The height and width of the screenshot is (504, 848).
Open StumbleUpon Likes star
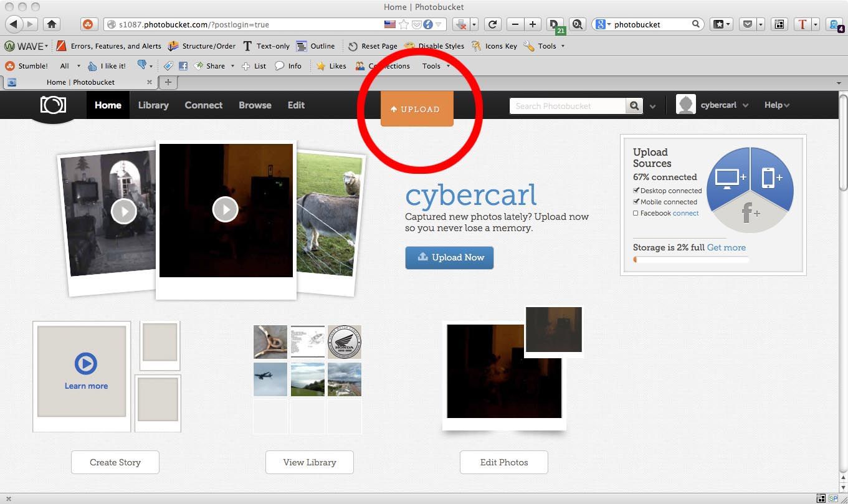[331, 65]
